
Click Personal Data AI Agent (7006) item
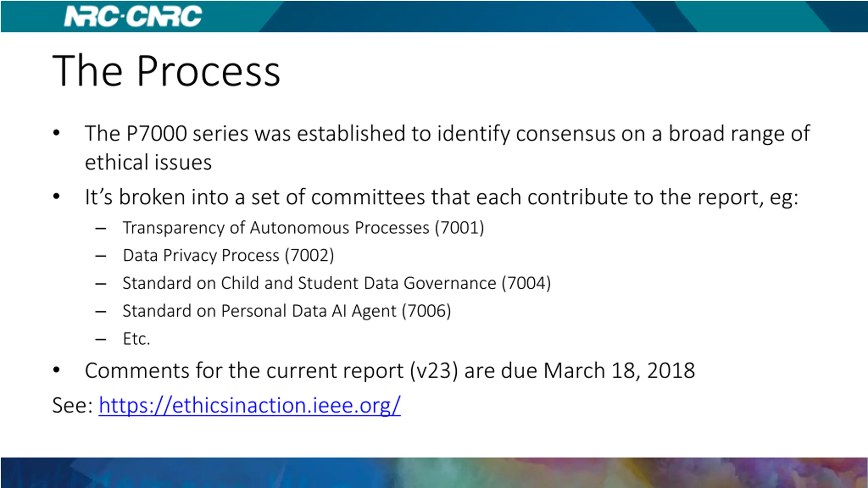pyautogui.click(x=287, y=311)
